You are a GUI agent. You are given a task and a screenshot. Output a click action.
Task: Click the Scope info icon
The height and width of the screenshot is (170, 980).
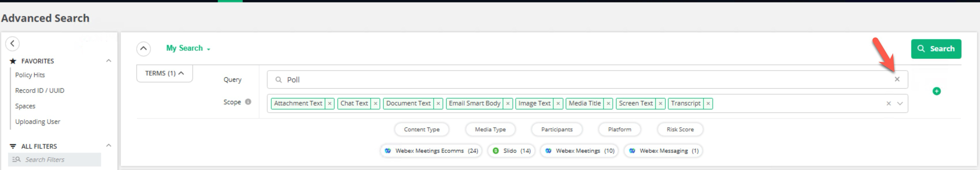click(x=248, y=102)
